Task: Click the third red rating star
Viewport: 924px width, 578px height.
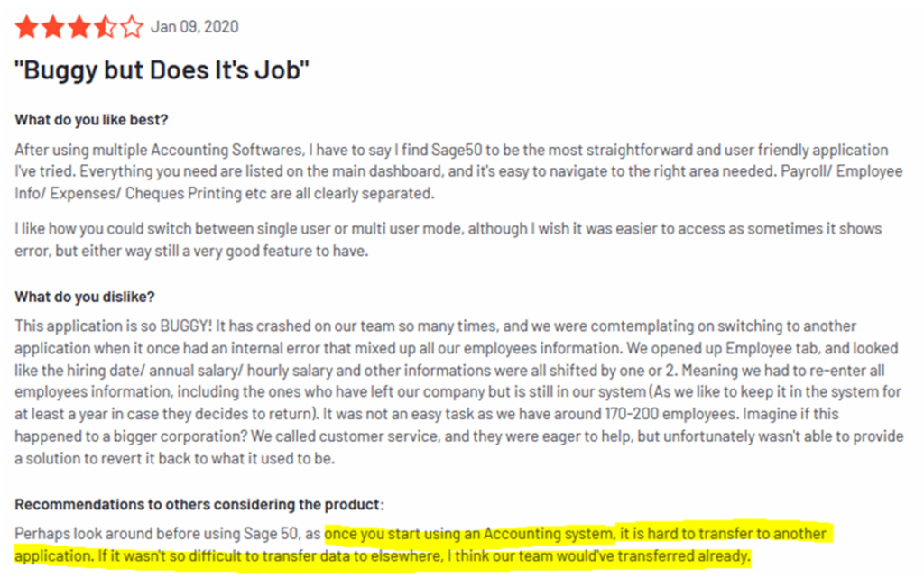Action: pyautogui.click(x=79, y=27)
